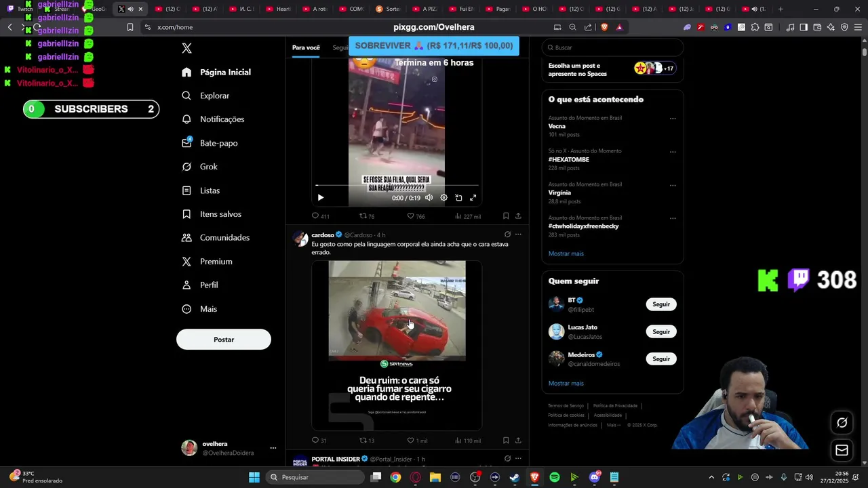This screenshot has width=868, height=488.
Task: Share the top video post
Action: tap(518, 216)
